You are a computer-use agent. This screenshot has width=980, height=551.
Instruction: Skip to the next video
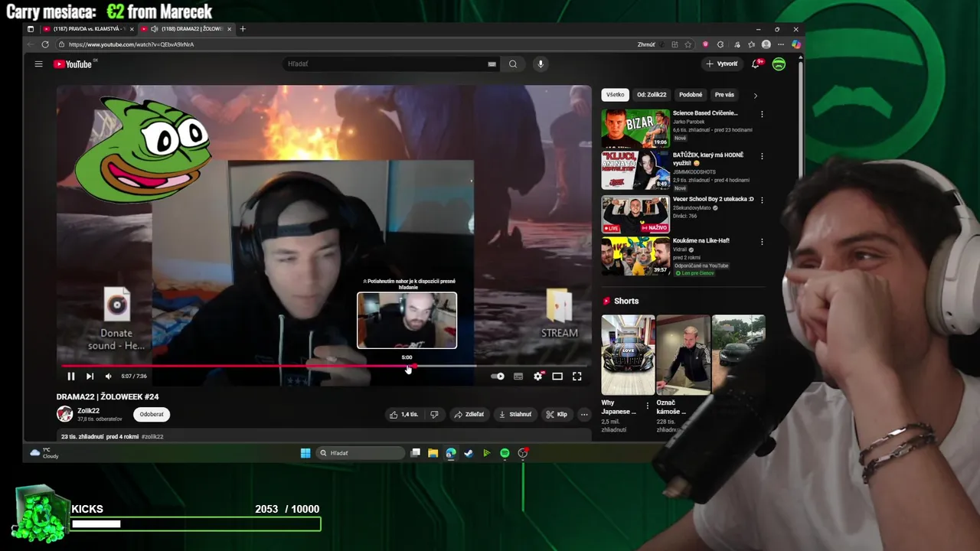pyautogui.click(x=90, y=376)
